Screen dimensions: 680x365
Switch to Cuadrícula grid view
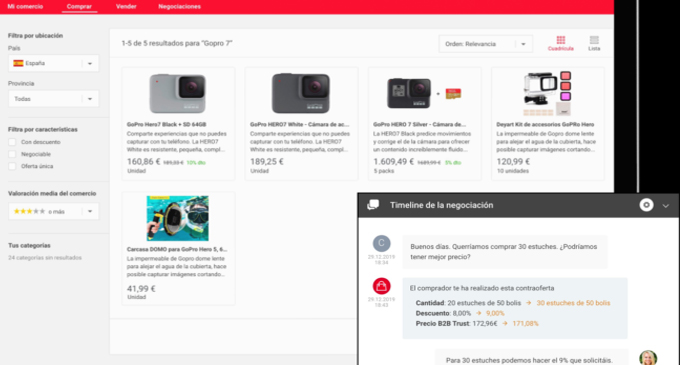560,43
